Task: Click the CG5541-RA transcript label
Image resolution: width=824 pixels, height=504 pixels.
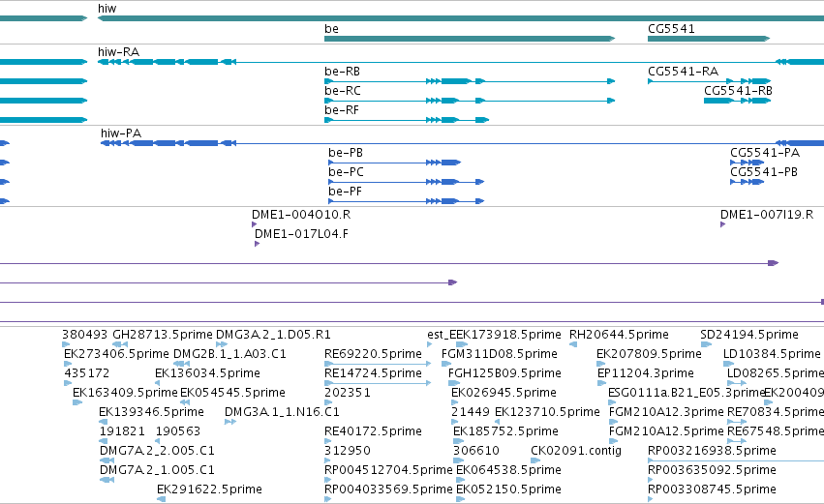Action: [684, 72]
